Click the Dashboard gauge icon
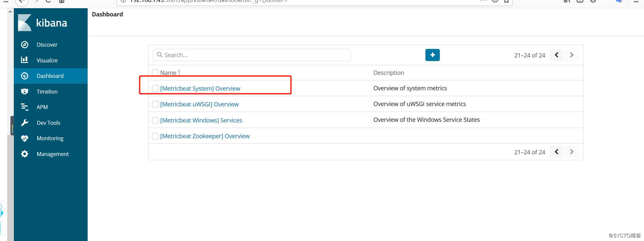 [25, 76]
